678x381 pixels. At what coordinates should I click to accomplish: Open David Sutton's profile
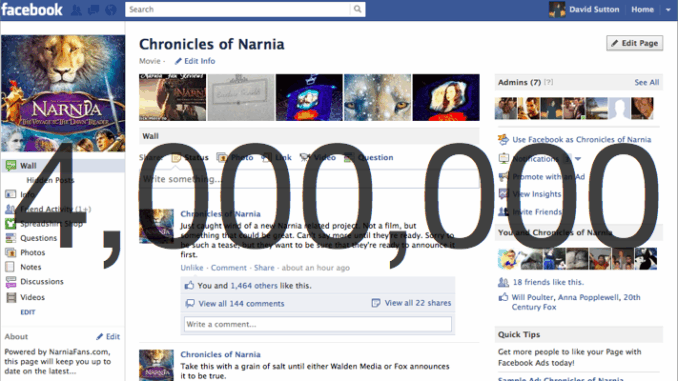click(594, 9)
